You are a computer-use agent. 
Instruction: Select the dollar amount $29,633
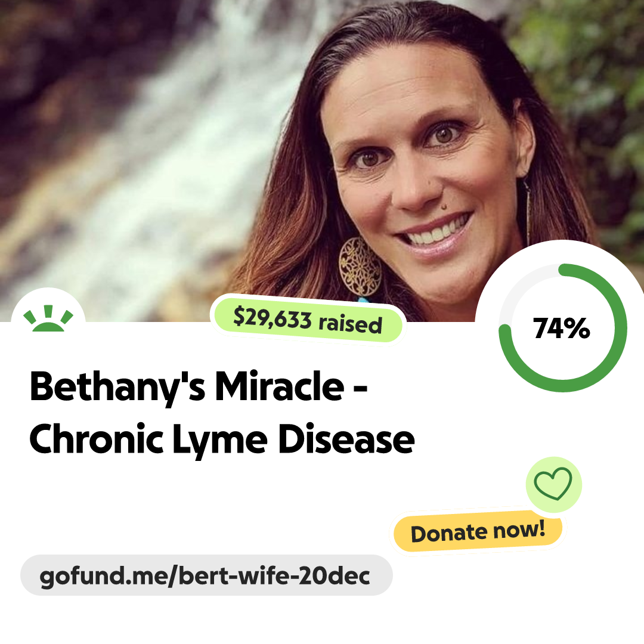[273, 318]
